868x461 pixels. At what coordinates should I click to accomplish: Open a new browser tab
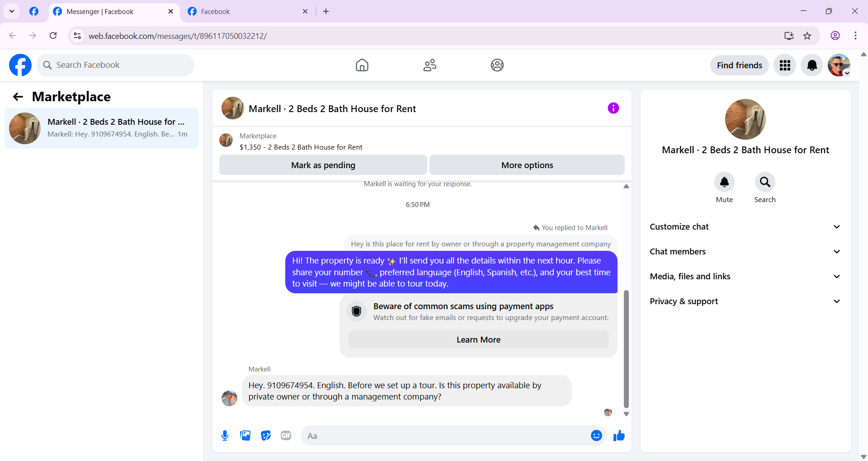326,11
